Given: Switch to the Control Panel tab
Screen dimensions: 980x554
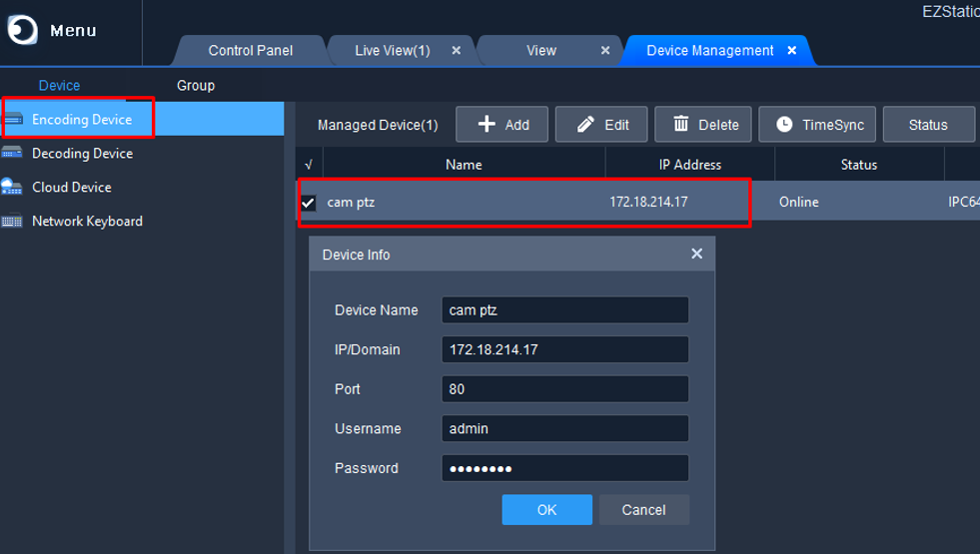Looking at the screenshot, I should coord(250,50).
